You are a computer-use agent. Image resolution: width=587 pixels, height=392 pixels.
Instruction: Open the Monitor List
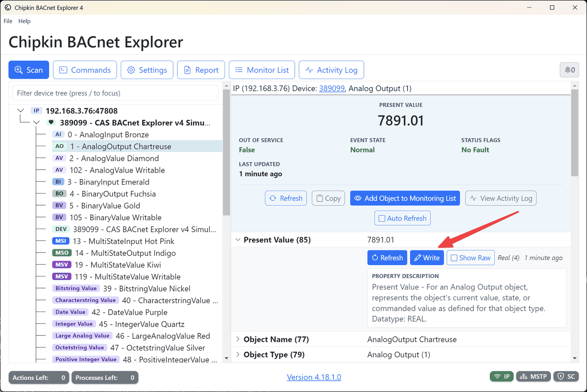click(x=262, y=70)
